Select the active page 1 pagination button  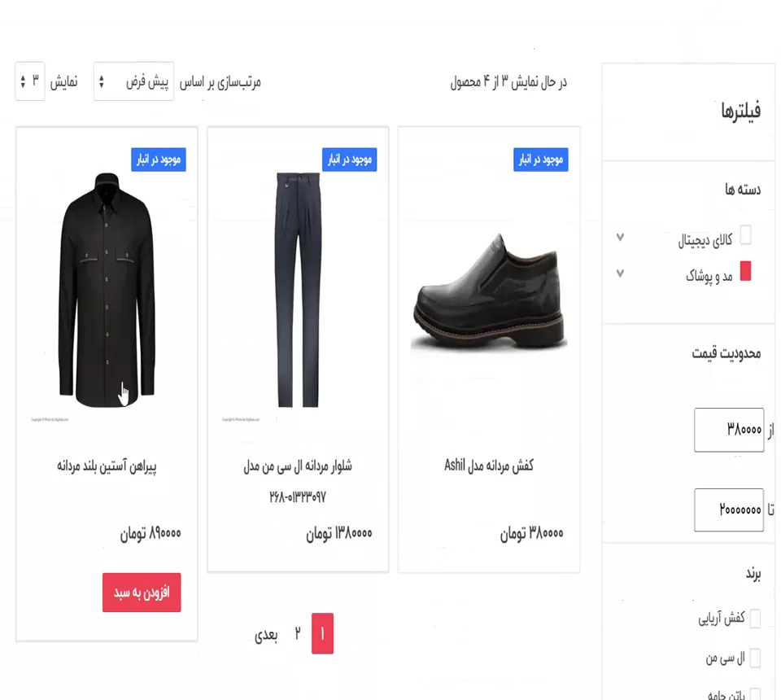click(322, 633)
